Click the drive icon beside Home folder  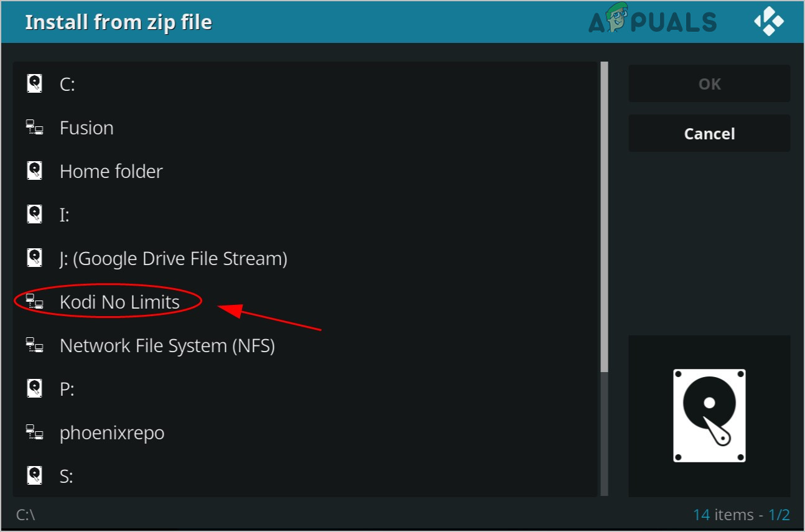35,171
